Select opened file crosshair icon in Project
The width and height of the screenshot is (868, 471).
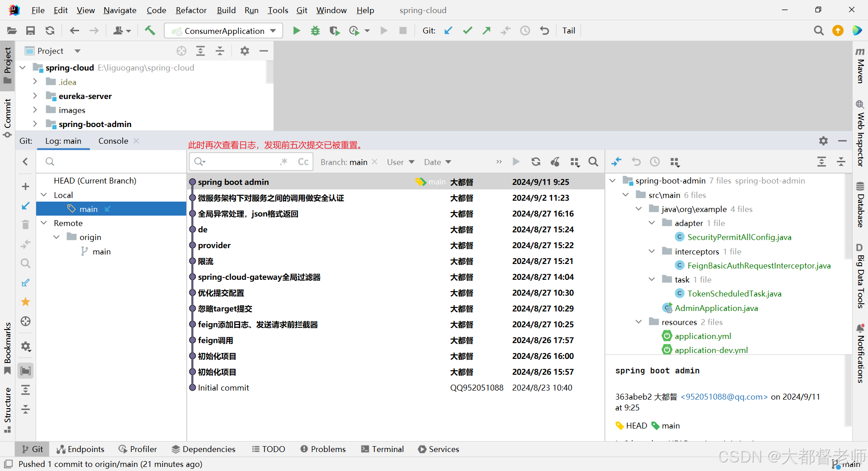(181, 51)
